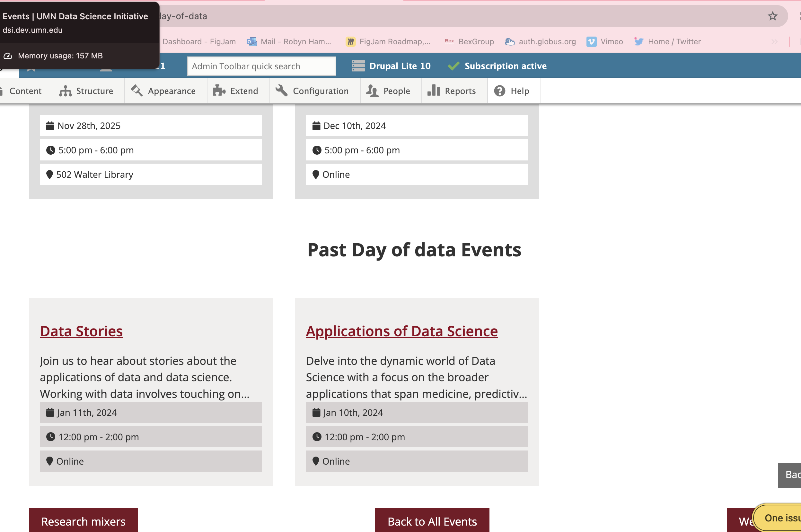Open the Reports admin menu
This screenshot has height=532, width=801.
[x=452, y=91]
